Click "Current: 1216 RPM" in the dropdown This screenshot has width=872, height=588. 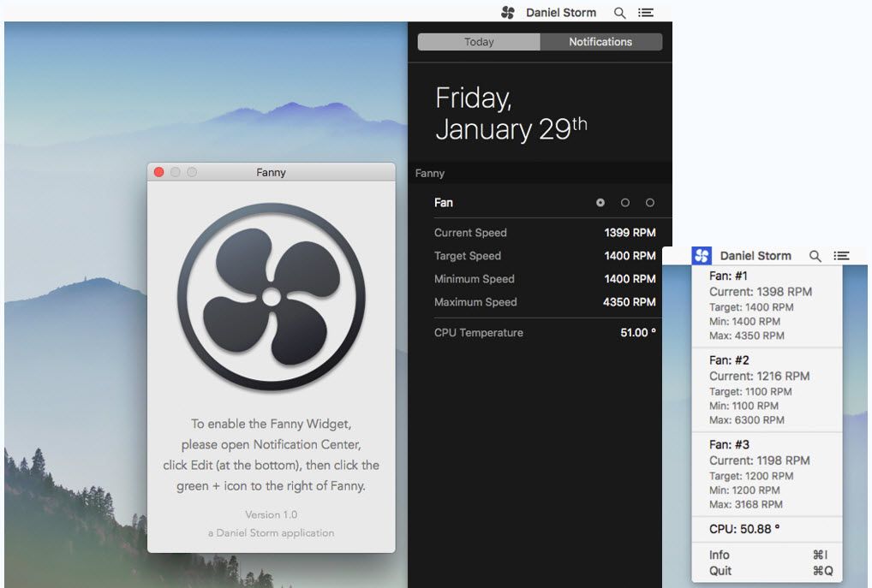(760, 377)
